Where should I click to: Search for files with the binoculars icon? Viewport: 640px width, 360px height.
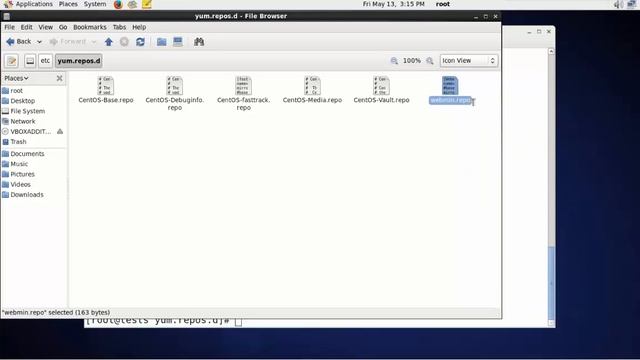pyautogui.click(x=199, y=42)
